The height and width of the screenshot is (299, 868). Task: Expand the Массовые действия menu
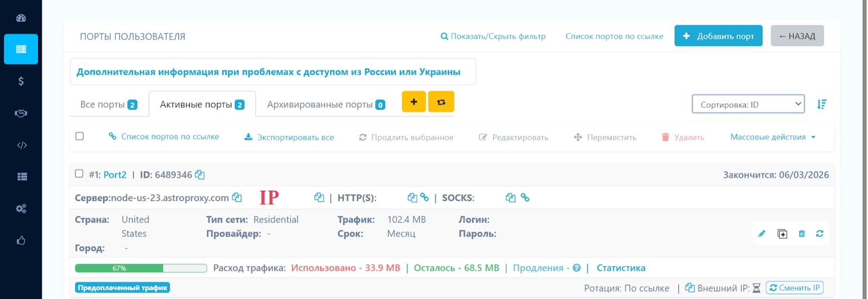pyautogui.click(x=773, y=137)
